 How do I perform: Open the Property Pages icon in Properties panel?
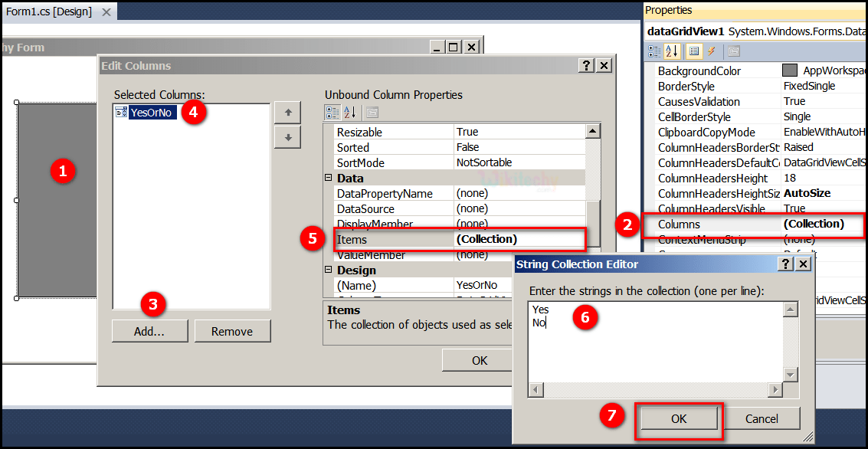coord(735,51)
